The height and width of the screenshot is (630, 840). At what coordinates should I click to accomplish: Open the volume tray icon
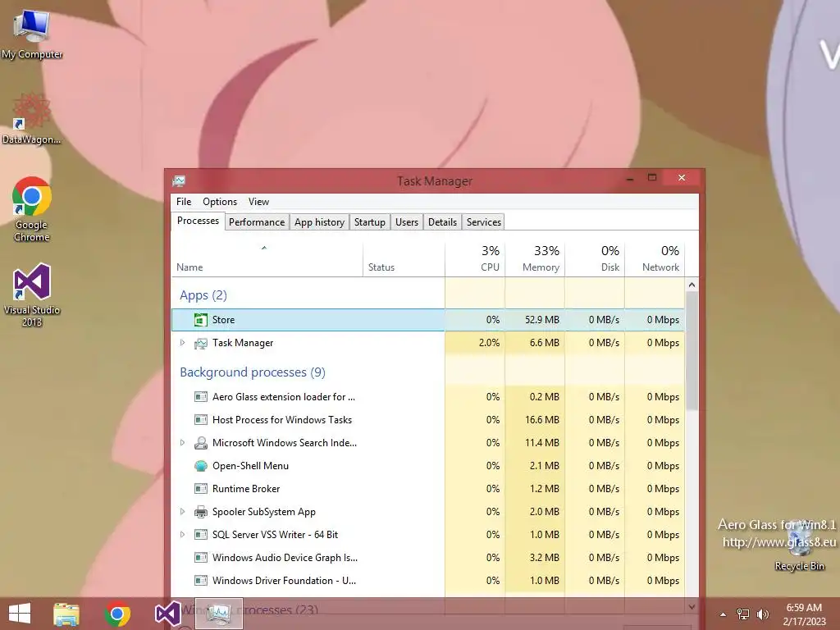763,614
